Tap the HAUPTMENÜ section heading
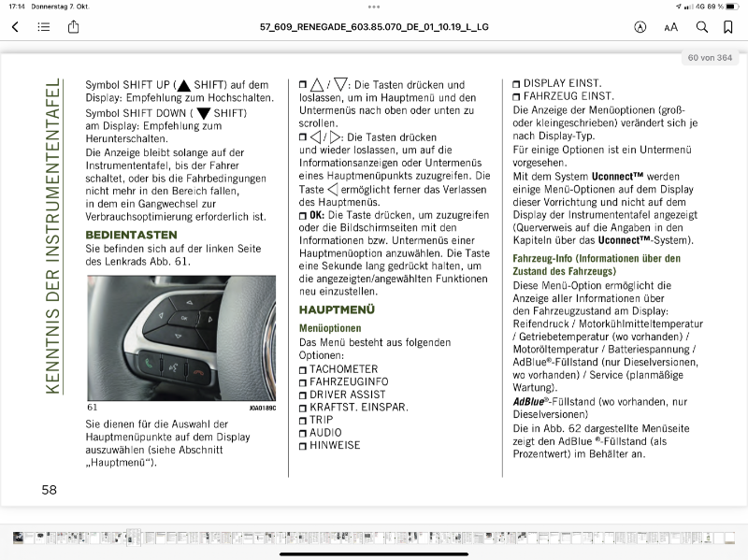 coord(337,309)
